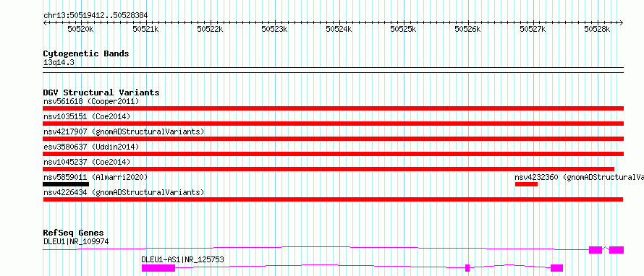Click the rightmost DLEU1 exon block
The width and height of the screenshot is (644, 276).
click(x=617, y=250)
